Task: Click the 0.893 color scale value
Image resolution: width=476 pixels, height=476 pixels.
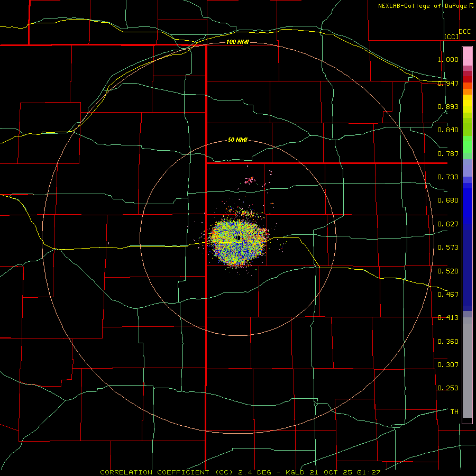Action: pos(448,106)
